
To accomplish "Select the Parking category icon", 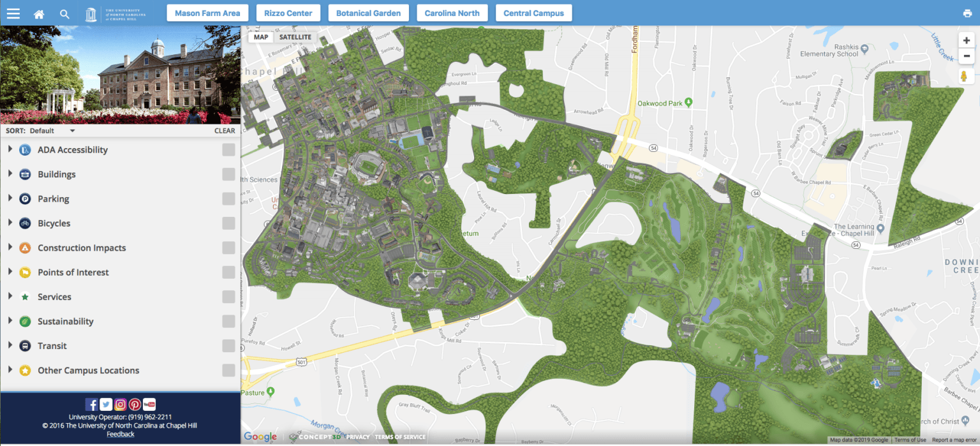I will (24, 198).
